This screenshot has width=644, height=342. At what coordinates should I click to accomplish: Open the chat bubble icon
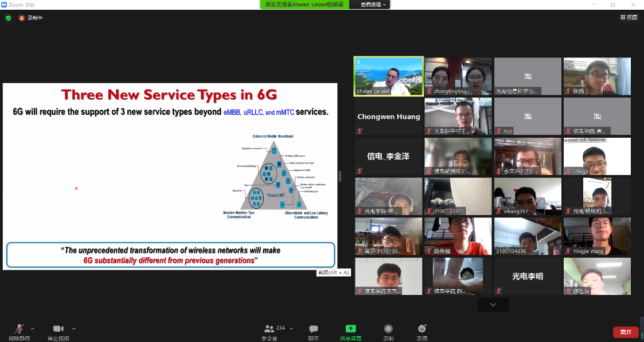click(314, 329)
